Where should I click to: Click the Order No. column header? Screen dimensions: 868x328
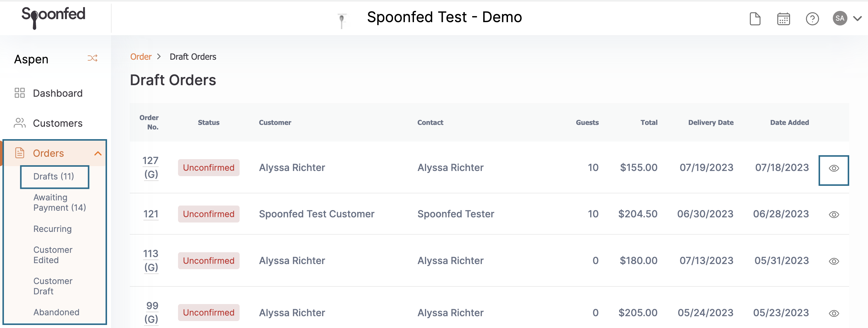149,122
